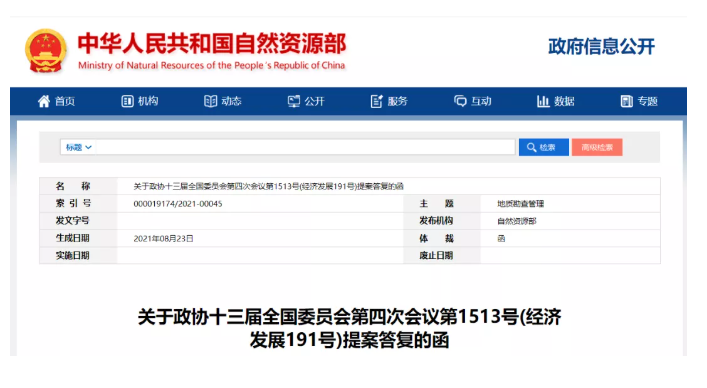Click the 中华人民共和国自然资源部 site title
Image resolution: width=707 pixels, height=388 pixels.
click(211, 44)
